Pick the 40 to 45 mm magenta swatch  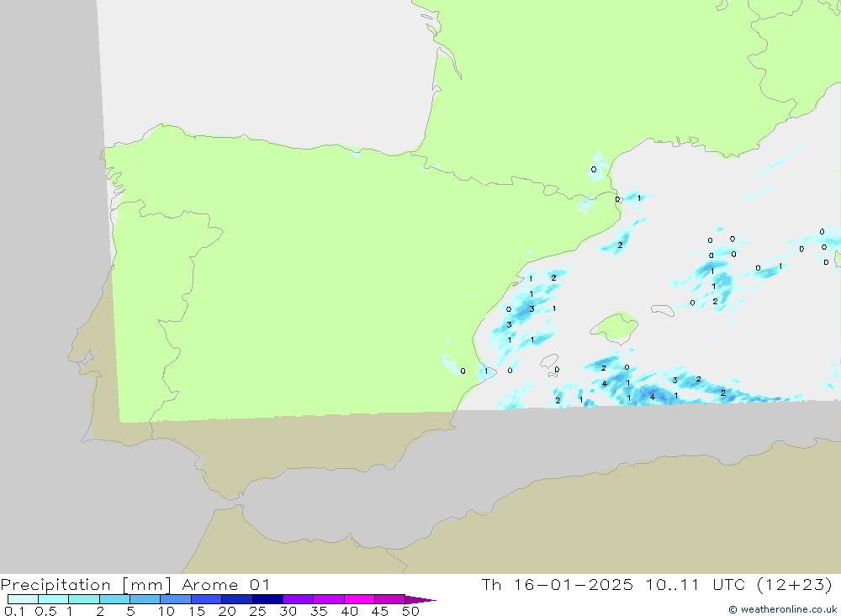tap(359, 599)
